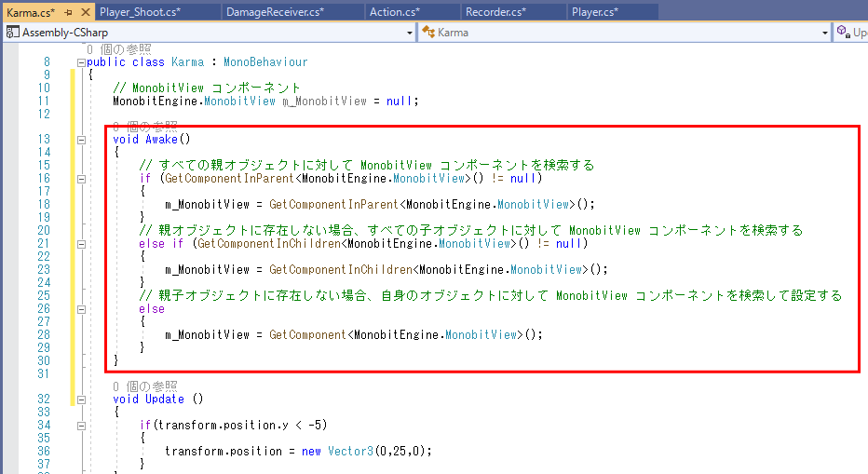This screenshot has width=868, height=474.
Task: Click GetComponent call on line 28
Action: (307, 335)
